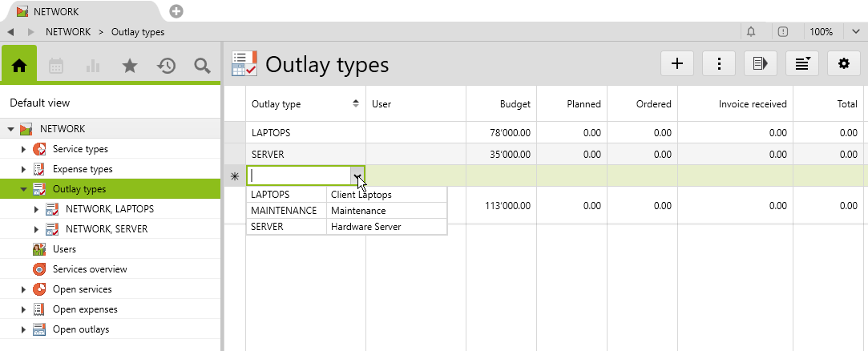868x351 pixels.
Task: Show favorites using the star icon
Action: tap(130, 66)
